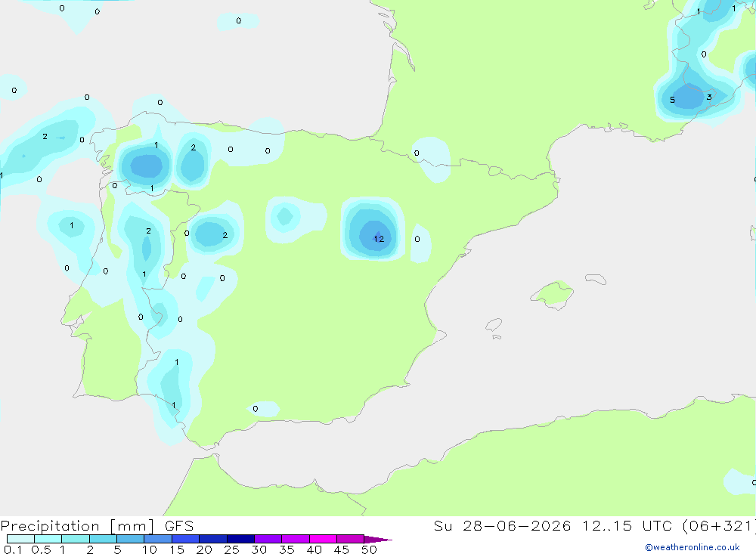Click the '3' precipitation value on the map
Screen dimensions: 756x554
[x=709, y=97]
